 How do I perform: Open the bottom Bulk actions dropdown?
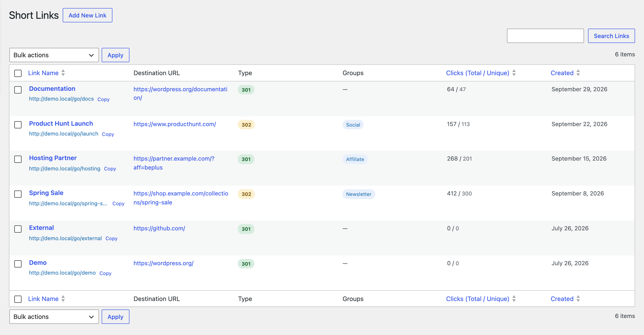[x=54, y=316]
